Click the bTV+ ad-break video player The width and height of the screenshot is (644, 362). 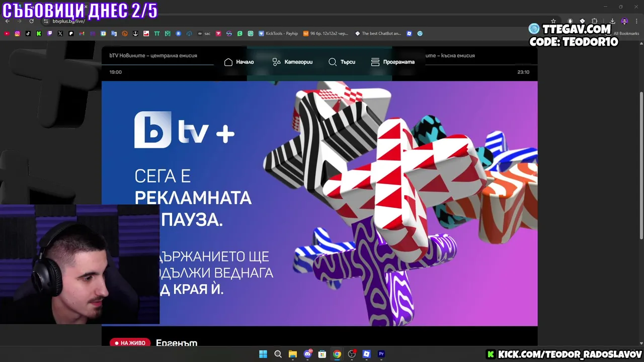click(x=319, y=204)
